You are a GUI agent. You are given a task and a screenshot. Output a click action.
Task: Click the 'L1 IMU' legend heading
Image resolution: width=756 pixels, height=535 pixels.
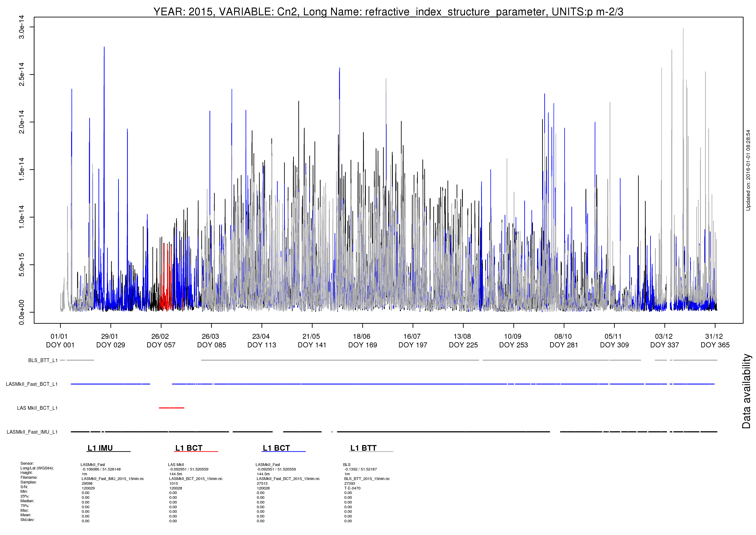(100, 448)
